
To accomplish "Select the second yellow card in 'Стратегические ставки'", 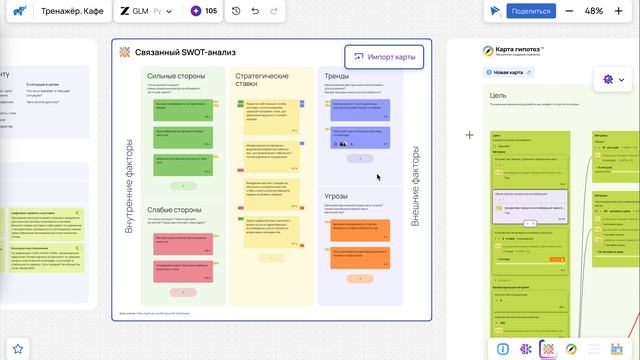I will pyautogui.click(x=271, y=157).
